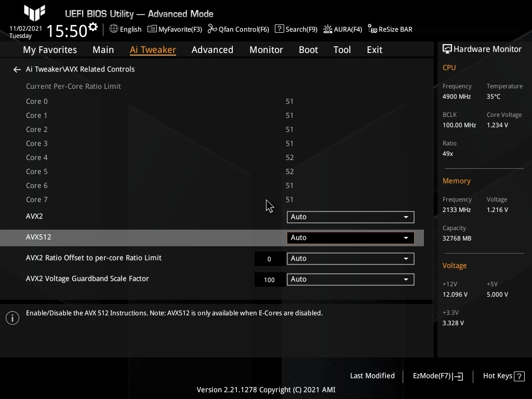Click AVX2 Voltage Guardband Scale Factor label

click(x=87, y=278)
